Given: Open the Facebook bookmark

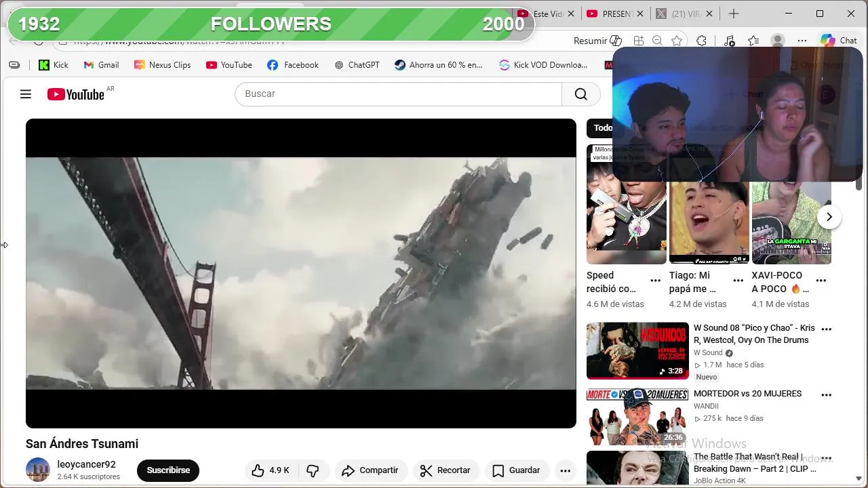Looking at the screenshot, I should (293, 65).
